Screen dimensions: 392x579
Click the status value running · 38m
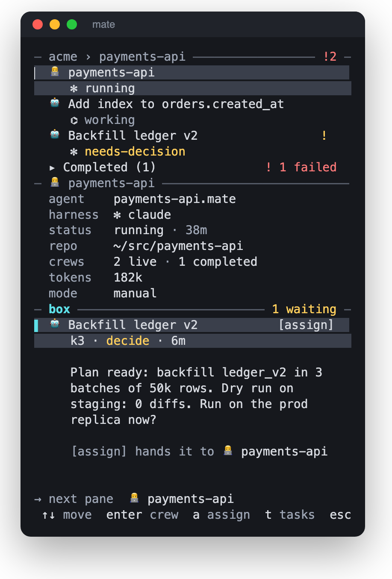tap(160, 230)
